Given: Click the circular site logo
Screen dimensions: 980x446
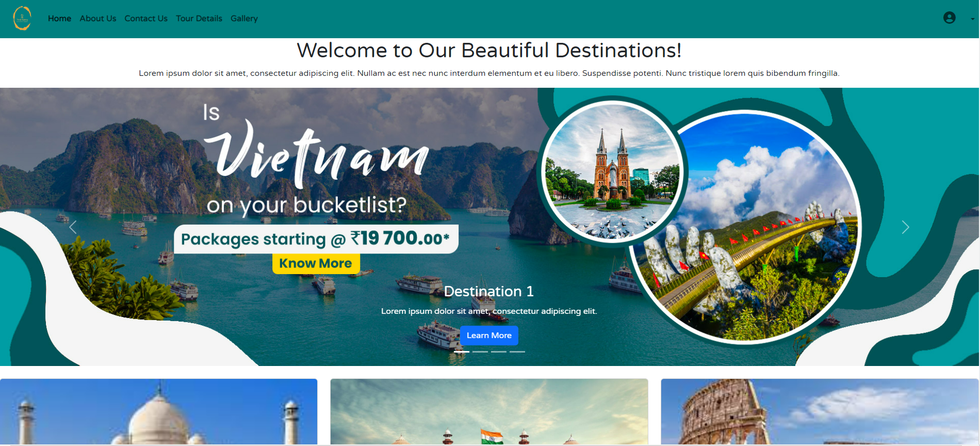Looking at the screenshot, I should point(22,18).
